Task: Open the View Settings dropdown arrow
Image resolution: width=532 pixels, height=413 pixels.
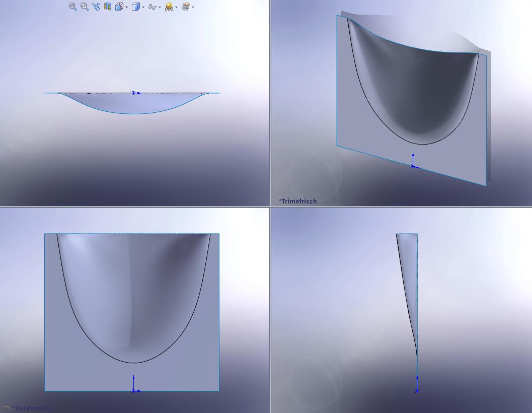Action: pos(193,7)
